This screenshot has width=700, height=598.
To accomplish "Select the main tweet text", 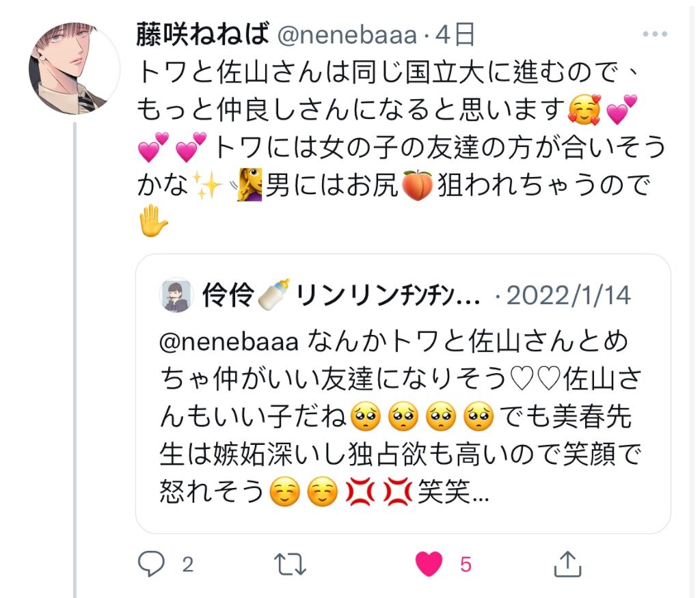I will click(x=401, y=147).
